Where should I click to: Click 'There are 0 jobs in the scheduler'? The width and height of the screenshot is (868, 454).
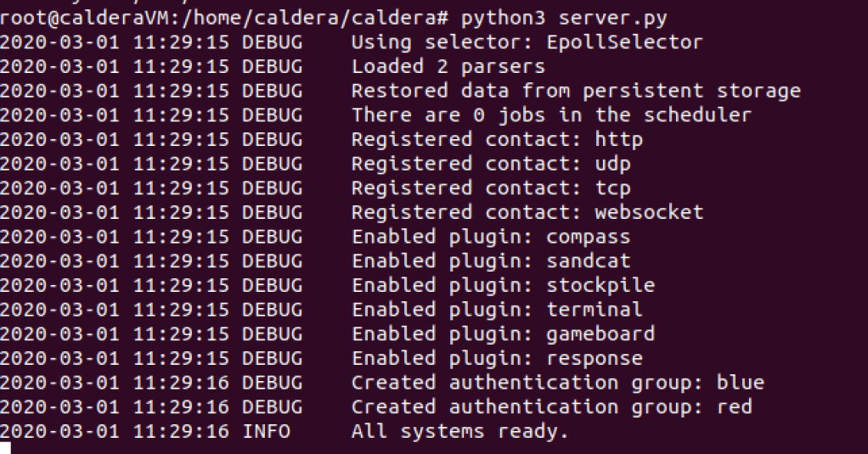[551, 115]
